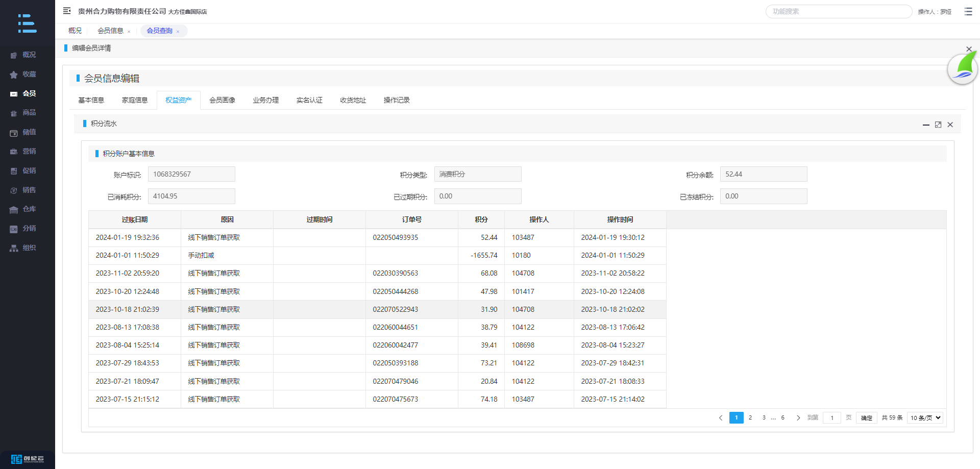Open the 储值 stored value sidebar icon

tap(14, 133)
